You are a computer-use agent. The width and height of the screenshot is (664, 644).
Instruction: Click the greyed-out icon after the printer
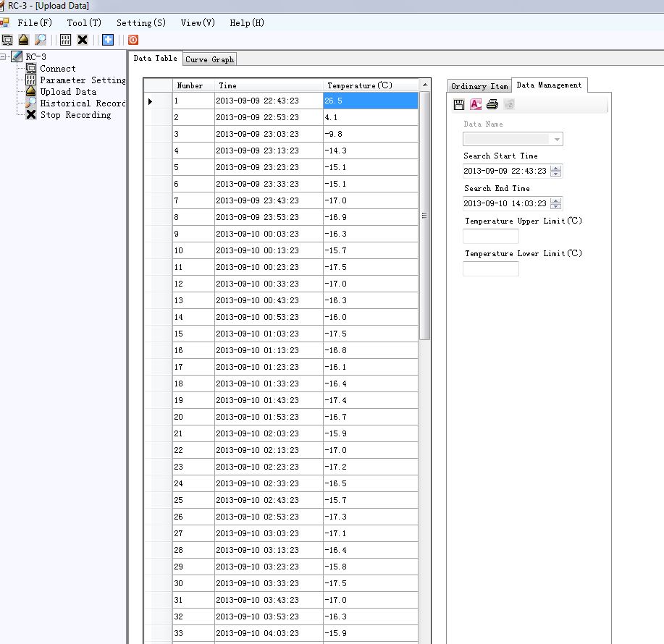coord(509,104)
